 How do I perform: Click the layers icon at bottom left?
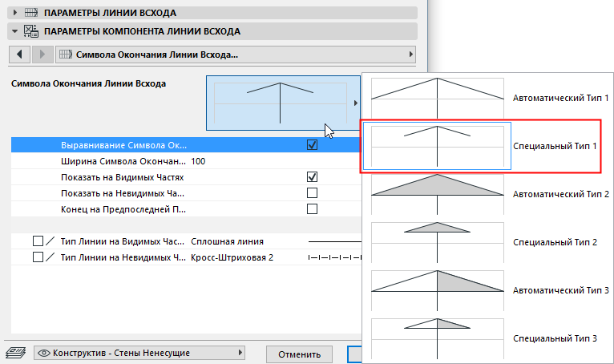[x=16, y=353]
